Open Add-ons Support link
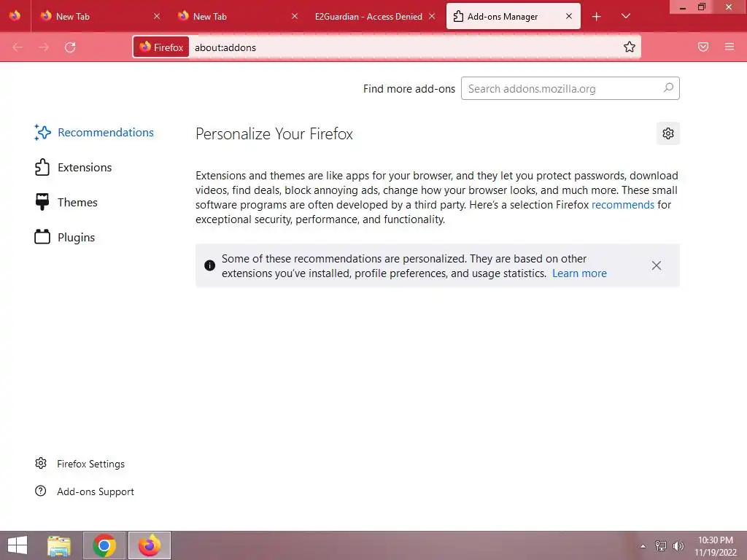The width and height of the screenshot is (747, 560). pos(96,491)
